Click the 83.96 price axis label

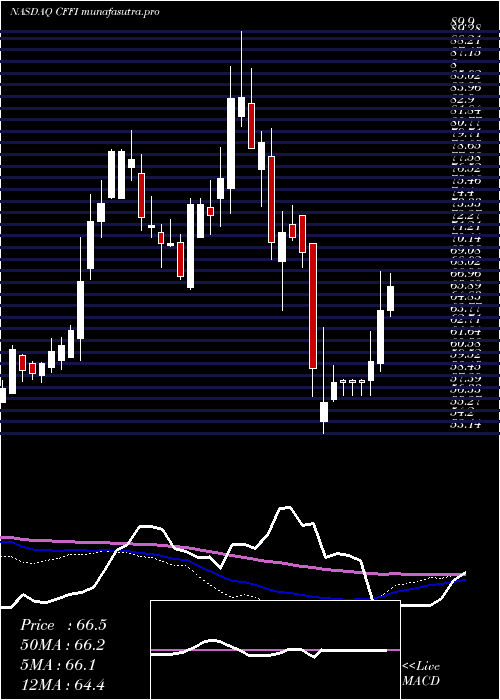(465, 88)
